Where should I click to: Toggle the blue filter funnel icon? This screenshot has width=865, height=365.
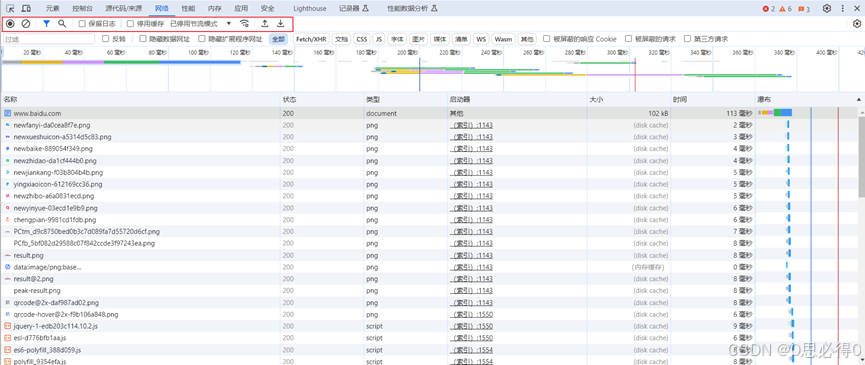tap(47, 24)
